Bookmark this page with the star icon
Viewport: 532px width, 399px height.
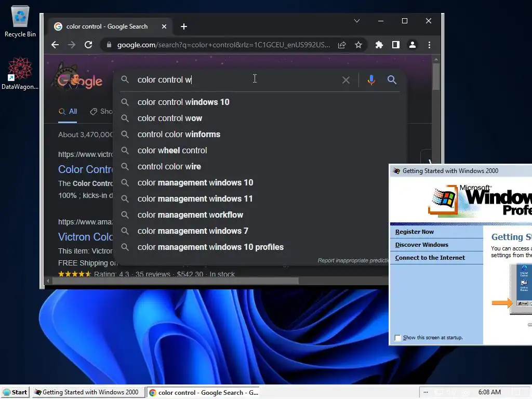tap(358, 45)
